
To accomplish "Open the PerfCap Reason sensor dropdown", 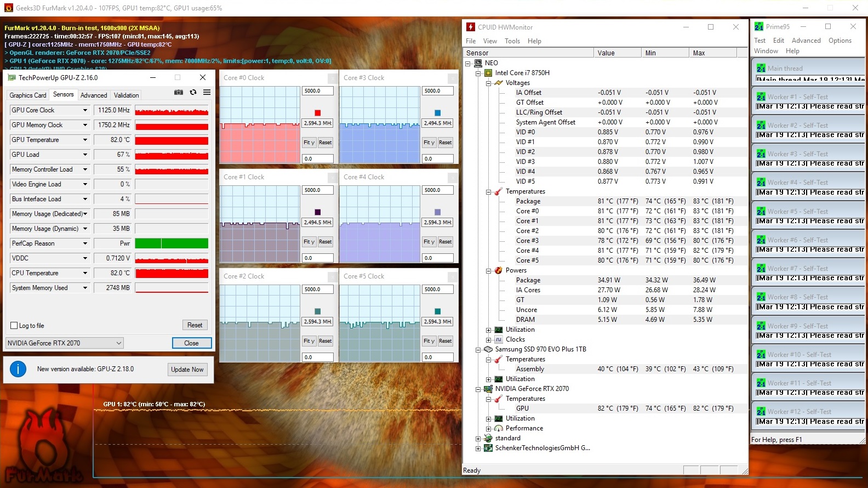I will tap(85, 243).
